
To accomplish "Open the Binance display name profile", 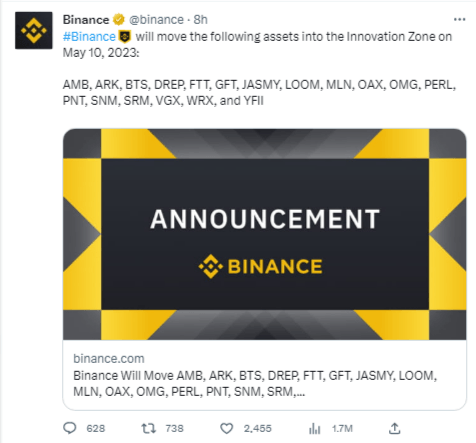I will point(86,20).
